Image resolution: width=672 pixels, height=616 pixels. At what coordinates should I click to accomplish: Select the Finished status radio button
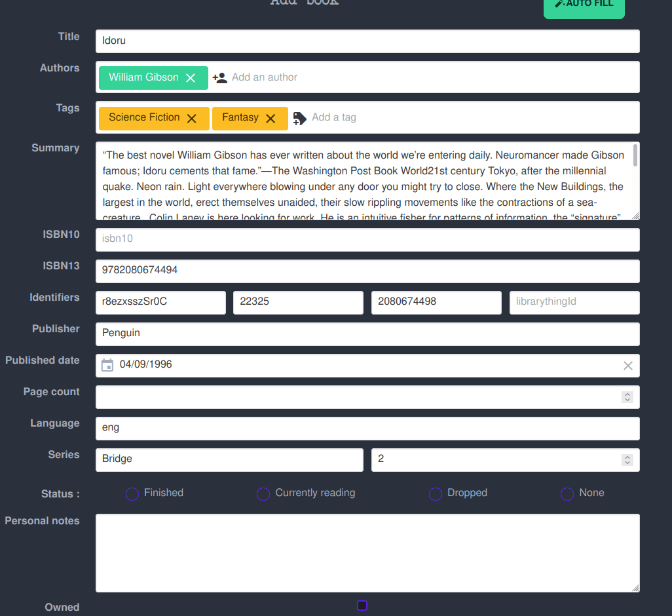pos(132,494)
